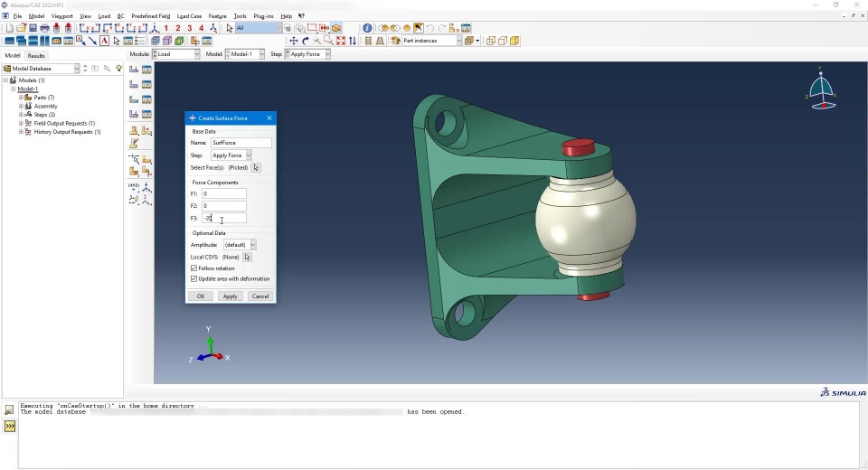868x470 pixels.
Task: Click the Query information (i) icon
Action: [x=367, y=28]
